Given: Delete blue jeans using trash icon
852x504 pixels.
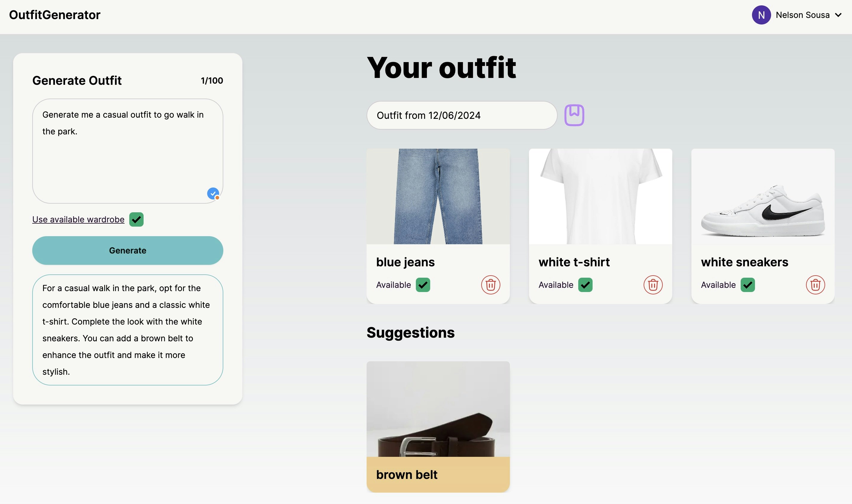Looking at the screenshot, I should [x=490, y=285].
